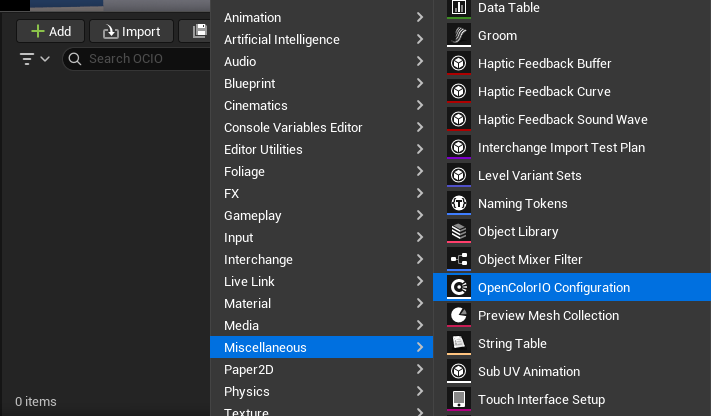Click the green plus Add icon
711x416 pixels.
click(38, 31)
